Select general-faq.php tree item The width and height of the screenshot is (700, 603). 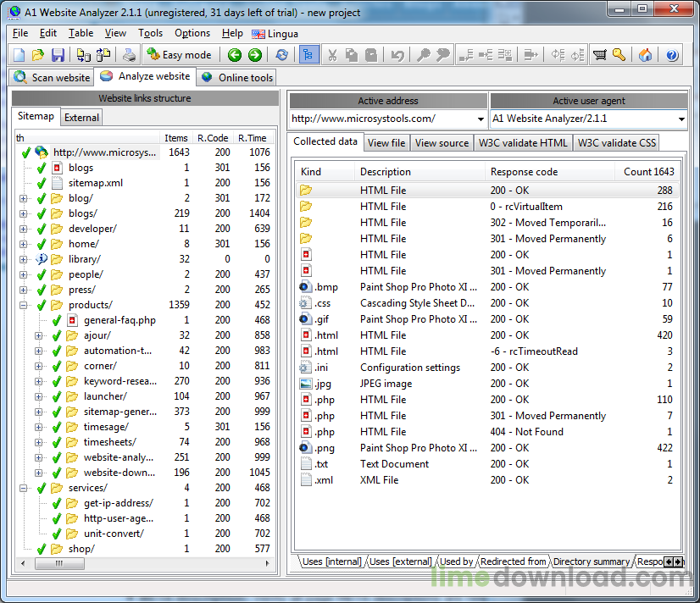119,320
